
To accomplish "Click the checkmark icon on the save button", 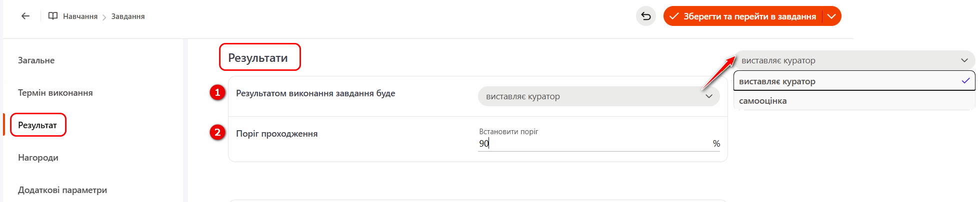I will (x=674, y=16).
